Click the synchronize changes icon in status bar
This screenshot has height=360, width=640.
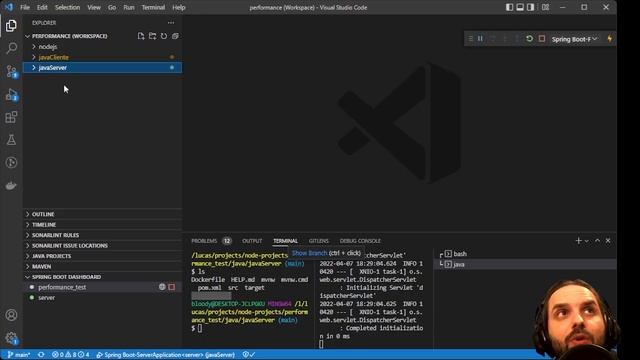pyautogui.click(x=41, y=355)
